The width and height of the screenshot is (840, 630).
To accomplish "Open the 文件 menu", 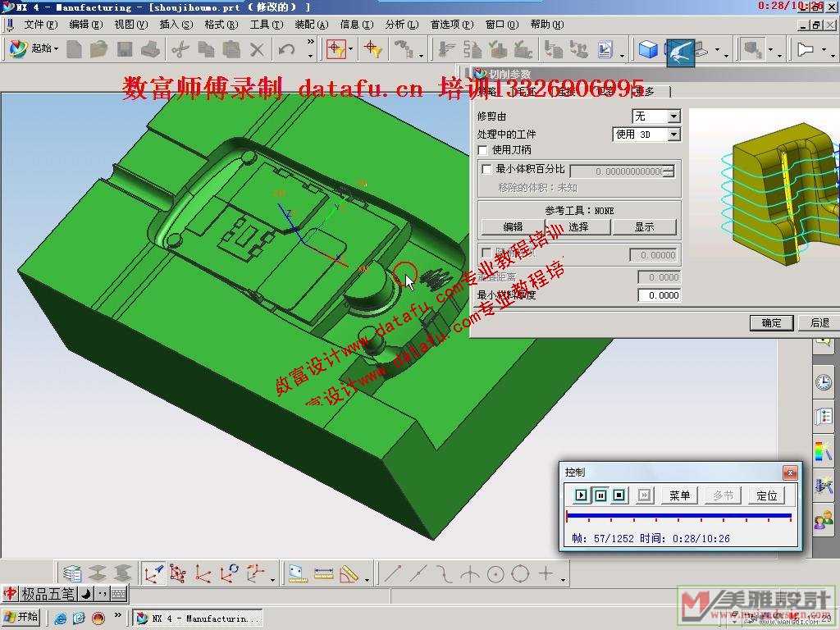I will click(x=41, y=25).
